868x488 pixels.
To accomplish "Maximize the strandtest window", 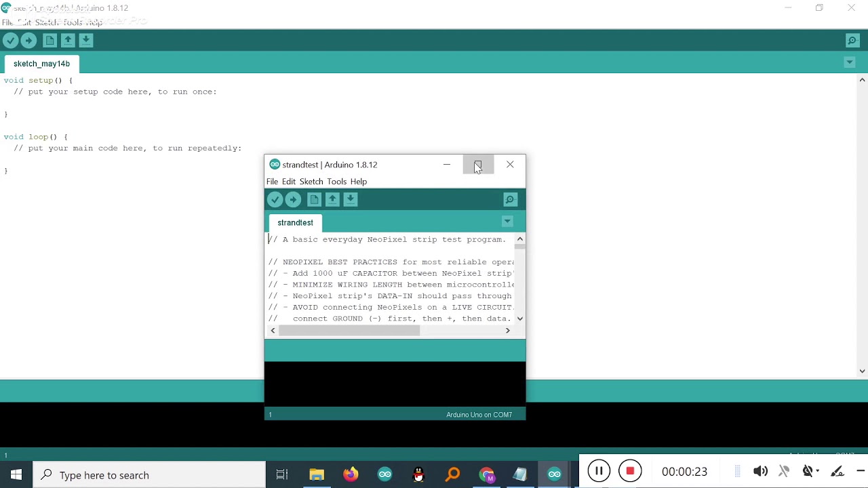I will (x=478, y=165).
